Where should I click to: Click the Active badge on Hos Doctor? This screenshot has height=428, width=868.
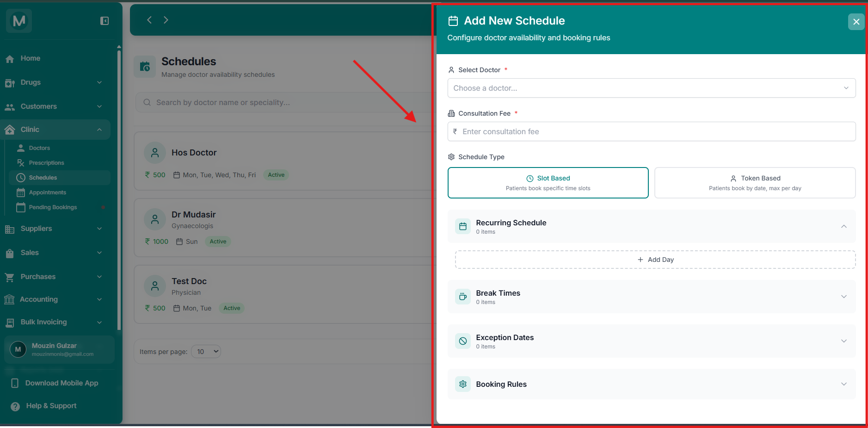276,175
